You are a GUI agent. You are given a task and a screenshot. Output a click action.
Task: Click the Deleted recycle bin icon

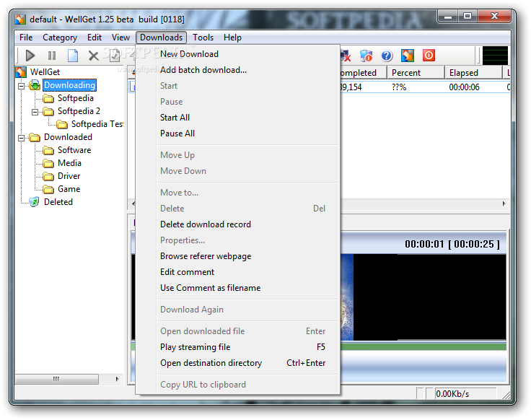pos(34,202)
